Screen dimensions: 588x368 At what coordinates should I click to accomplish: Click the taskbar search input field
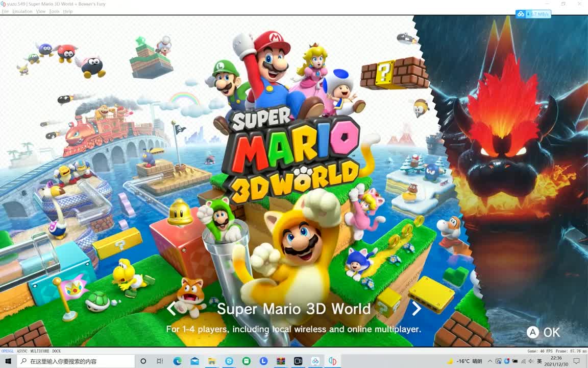pyautogui.click(x=76, y=361)
